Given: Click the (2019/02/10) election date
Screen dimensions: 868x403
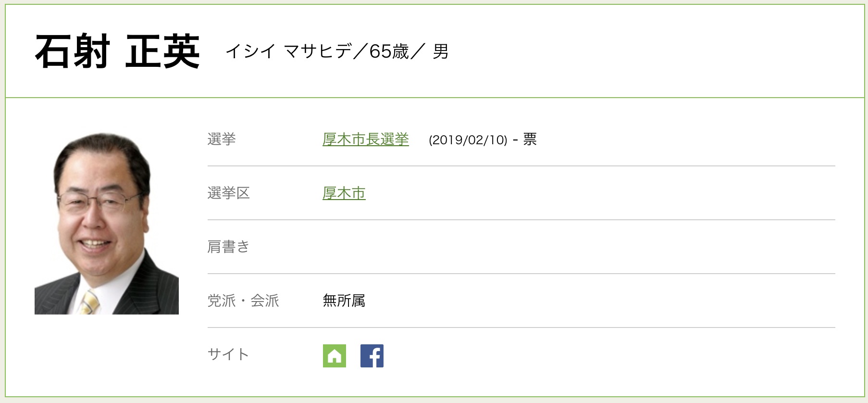Looking at the screenshot, I should [468, 140].
